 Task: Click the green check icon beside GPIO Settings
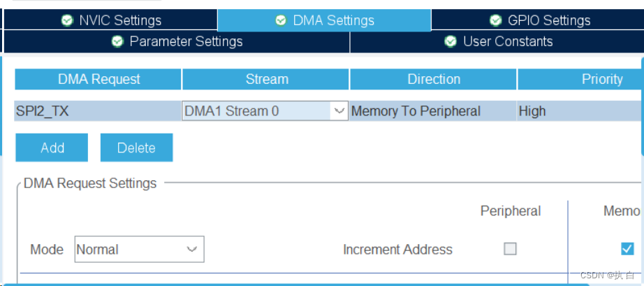point(496,20)
